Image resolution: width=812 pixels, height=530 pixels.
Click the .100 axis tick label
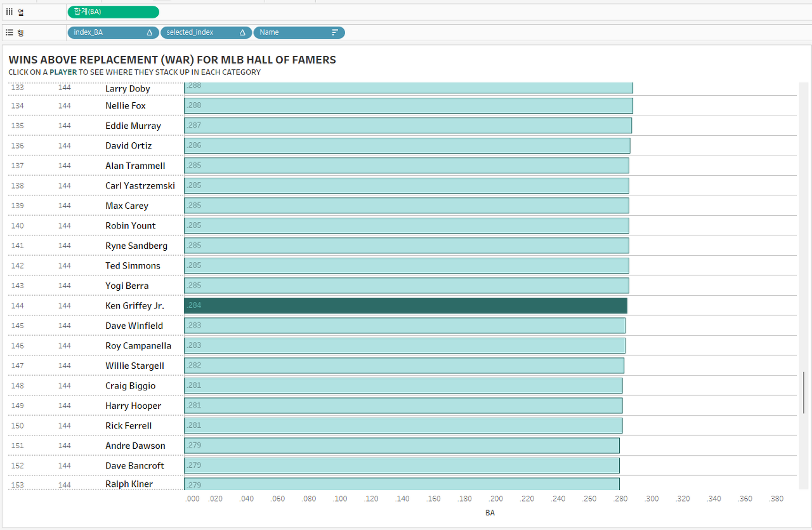pos(341,499)
